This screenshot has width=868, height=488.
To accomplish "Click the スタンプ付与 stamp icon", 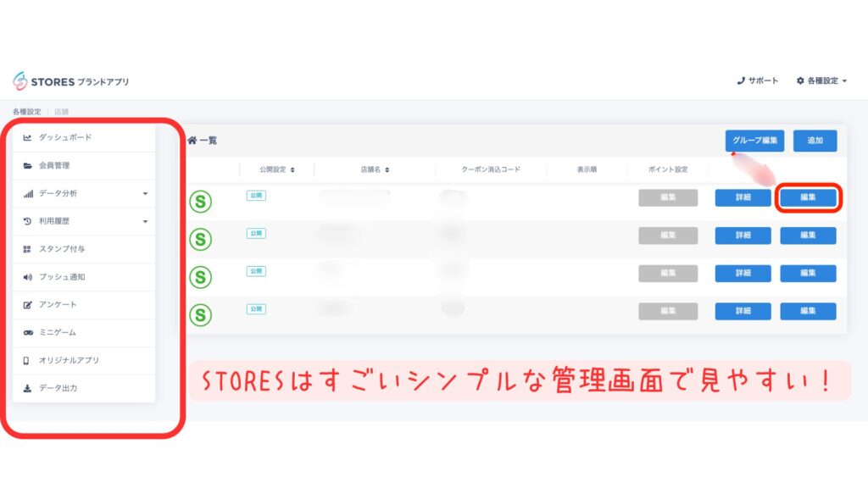I will click(x=27, y=248).
